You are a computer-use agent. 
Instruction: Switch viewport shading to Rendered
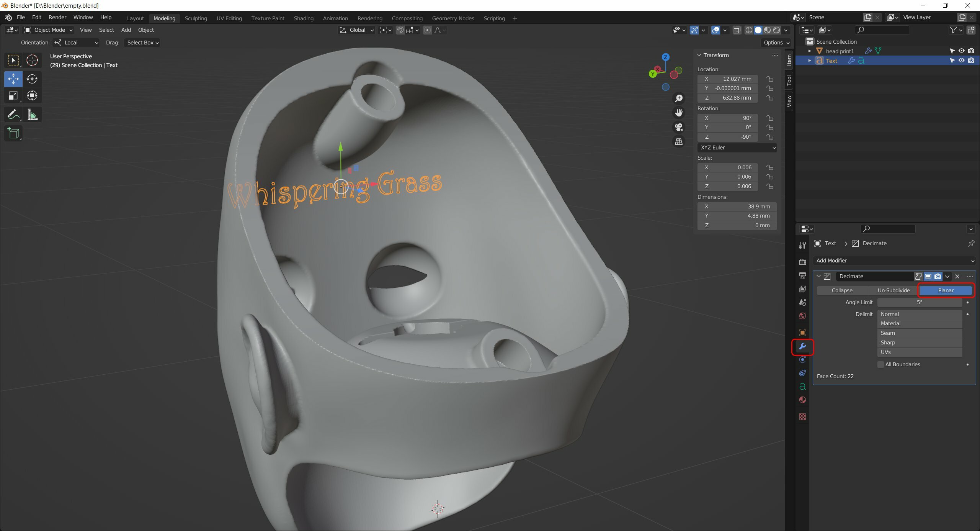point(777,30)
